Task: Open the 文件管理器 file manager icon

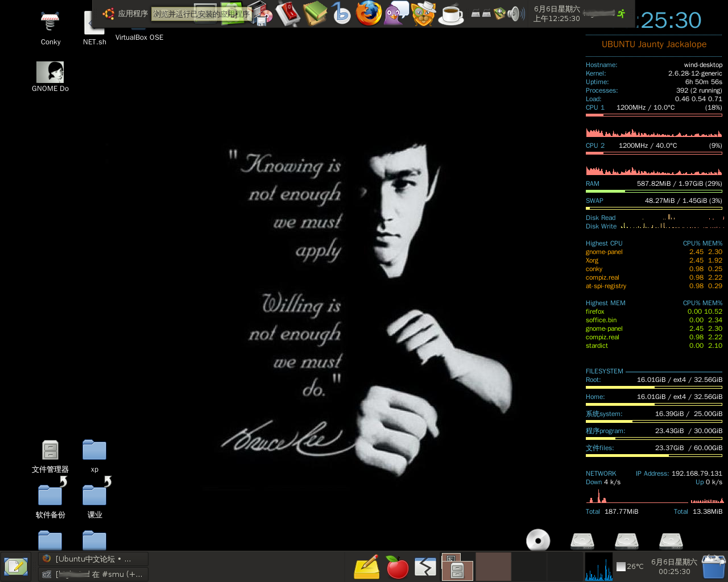Action: tap(50, 456)
